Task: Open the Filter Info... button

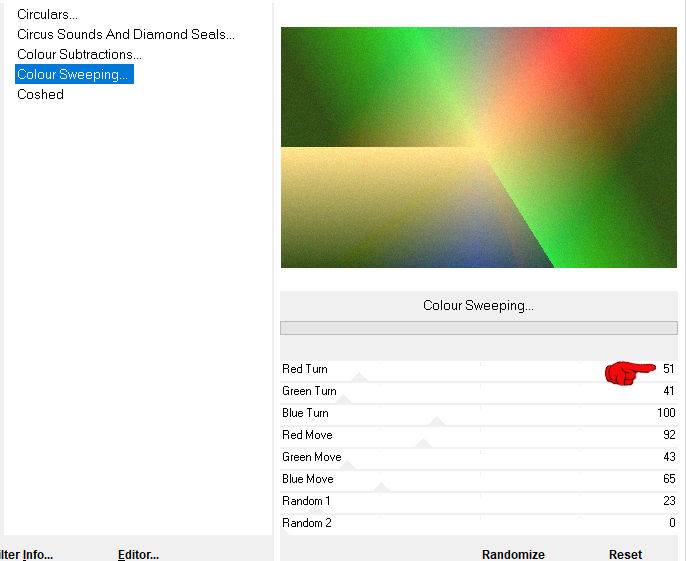Action: (27, 554)
